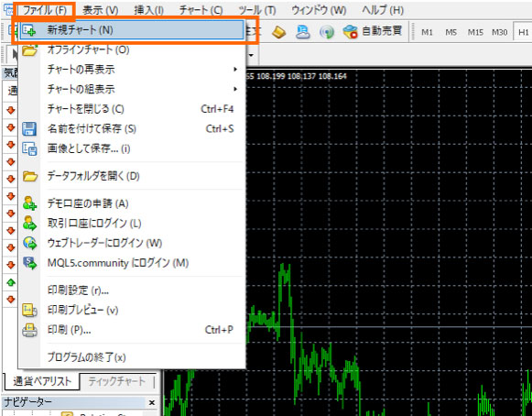Open 印刷設定 (r)... print setup
The image size is (532, 416).
coord(132,290)
